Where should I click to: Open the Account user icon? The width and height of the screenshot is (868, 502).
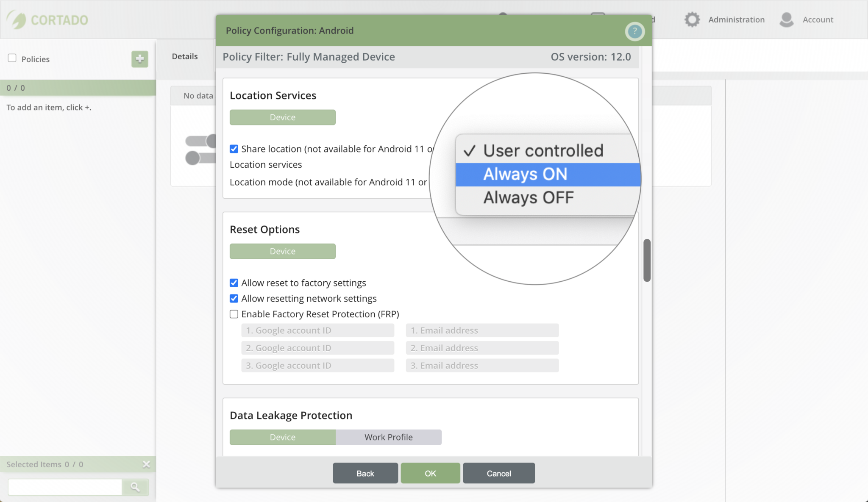787,19
